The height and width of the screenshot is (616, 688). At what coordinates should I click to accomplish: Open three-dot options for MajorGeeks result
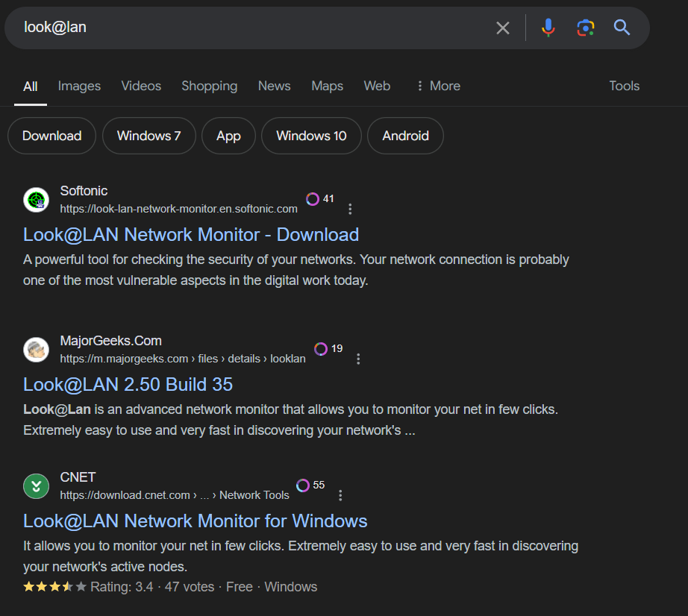coord(358,359)
